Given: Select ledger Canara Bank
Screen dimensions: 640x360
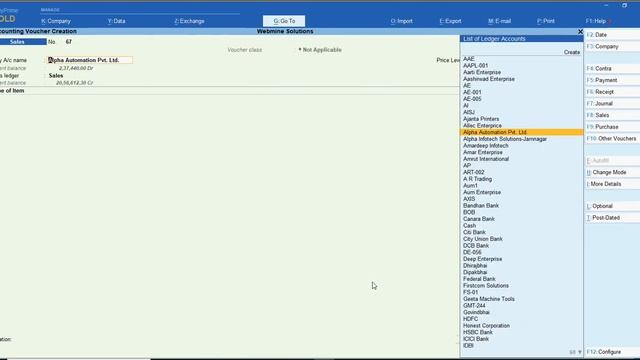Looking at the screenshot, I should [479, 219].
